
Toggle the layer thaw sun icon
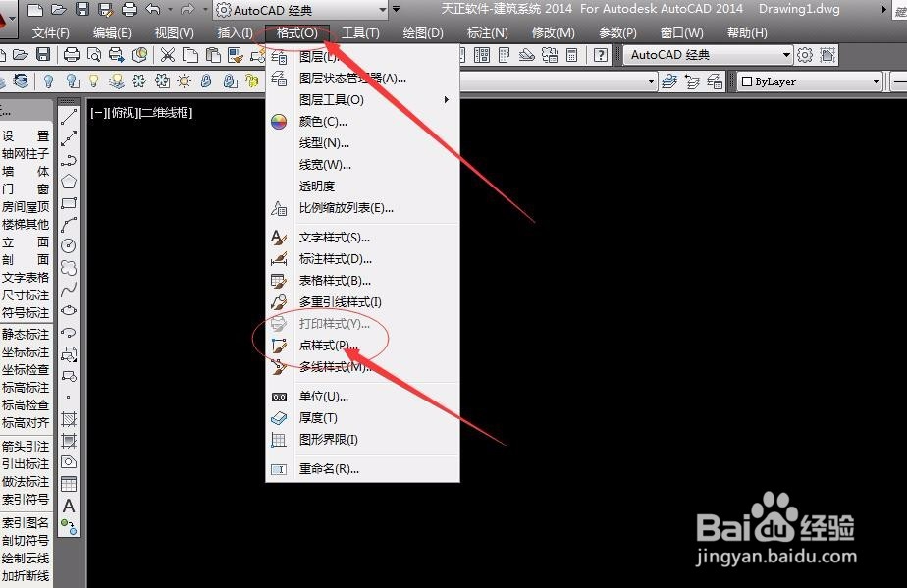[184, 81]
